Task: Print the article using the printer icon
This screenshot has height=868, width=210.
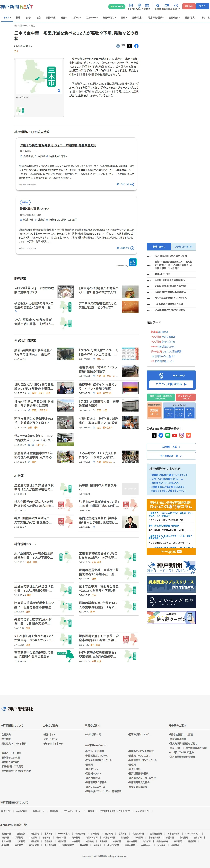Action: [x=118, y=46]
